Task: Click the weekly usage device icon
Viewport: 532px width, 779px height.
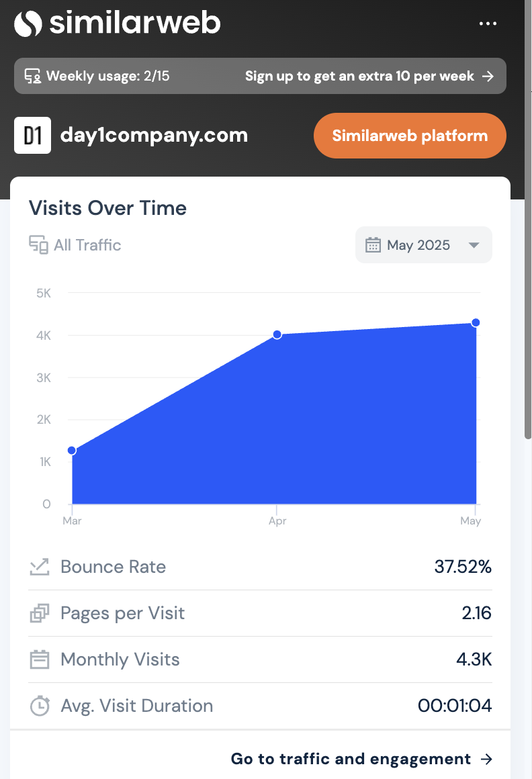Action: click(x=33, y=76)
